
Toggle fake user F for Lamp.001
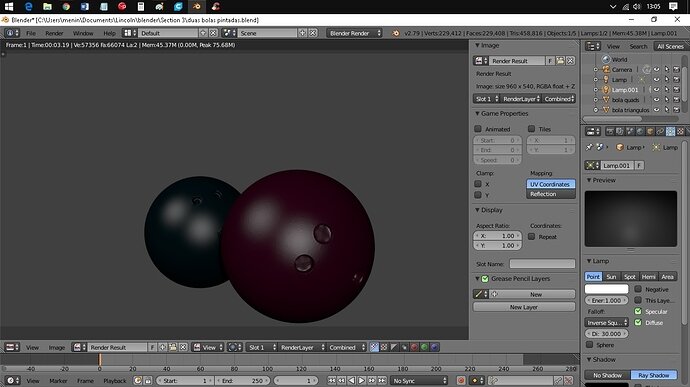(639, 166)
